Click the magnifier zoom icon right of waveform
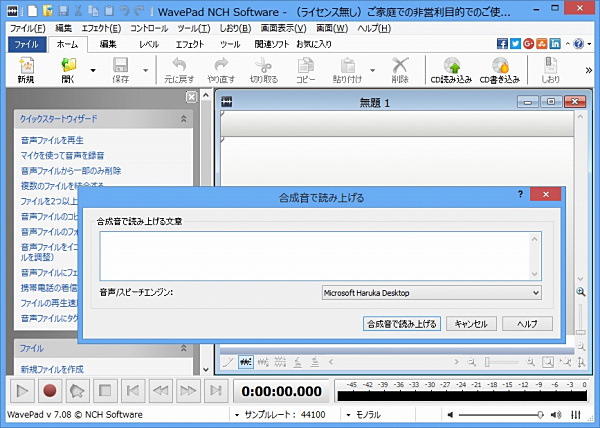The image size is (600, 428). pos(581,292)
